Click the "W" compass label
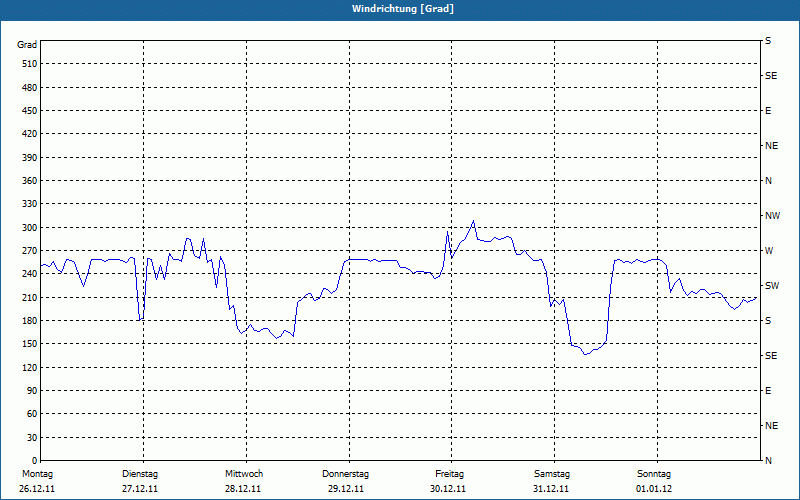Image resolution: width=800 pixels, height=500 pixels. coord(769,251)
